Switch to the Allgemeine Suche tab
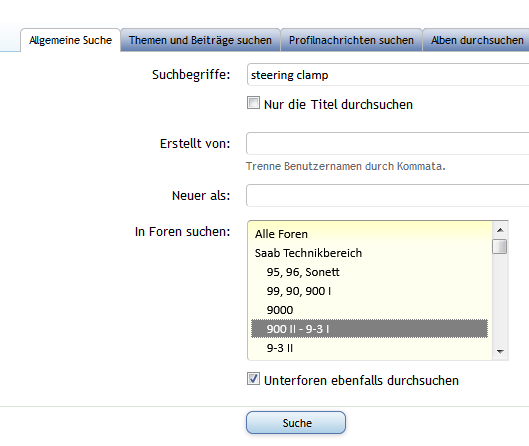Image resolution: width=529 pixels, height=446 pixels. (x=70, y=40)
